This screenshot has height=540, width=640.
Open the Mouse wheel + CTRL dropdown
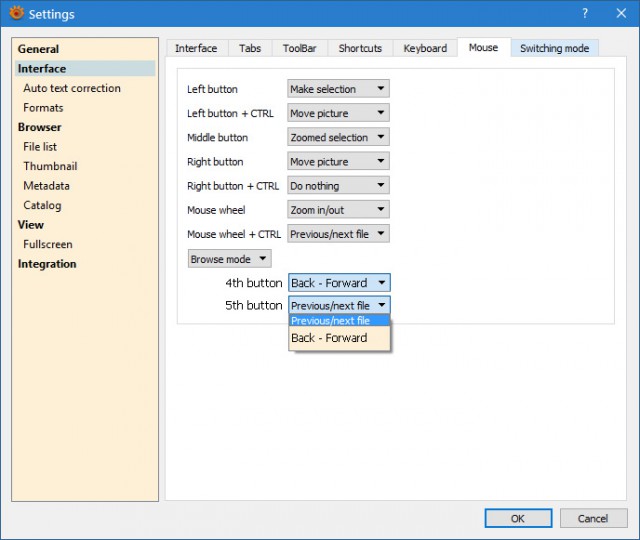(x=338, y=233)
